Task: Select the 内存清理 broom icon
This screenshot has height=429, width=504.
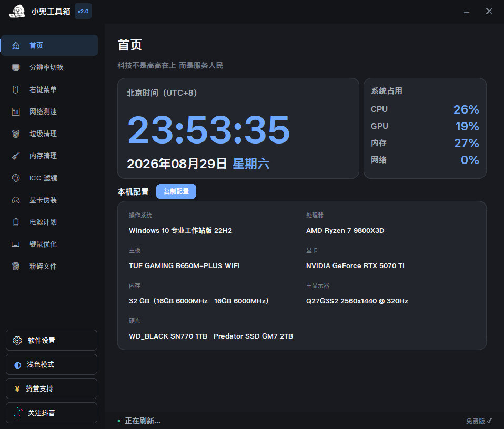Action: pos(16,156)
